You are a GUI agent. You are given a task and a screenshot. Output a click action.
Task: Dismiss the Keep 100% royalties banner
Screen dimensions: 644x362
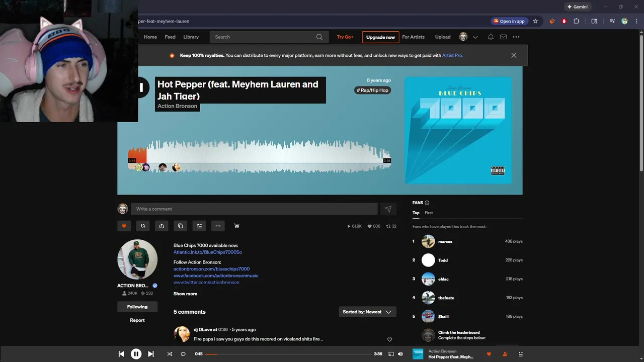pyautogui.click(x=514, y=55)
